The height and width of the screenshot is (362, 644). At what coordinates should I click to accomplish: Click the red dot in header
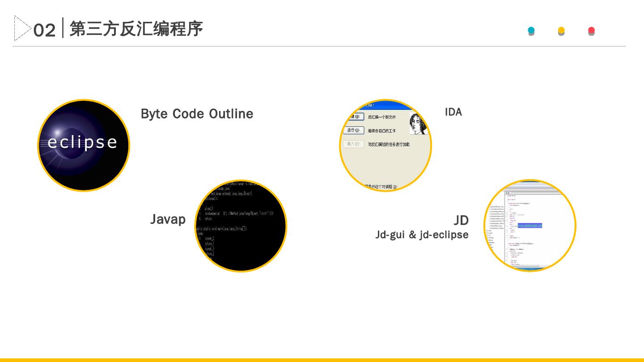coord(591,31)
